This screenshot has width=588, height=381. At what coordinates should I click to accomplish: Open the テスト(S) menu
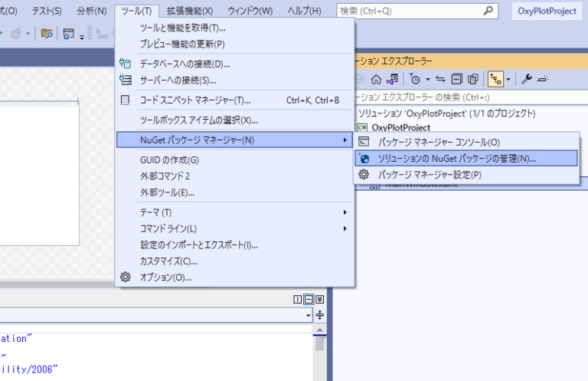click(47, 11)
